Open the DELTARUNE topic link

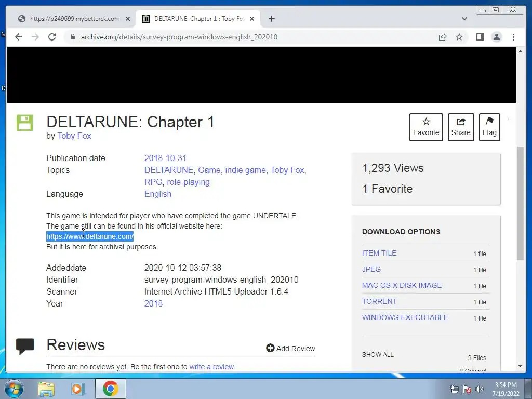169,170
